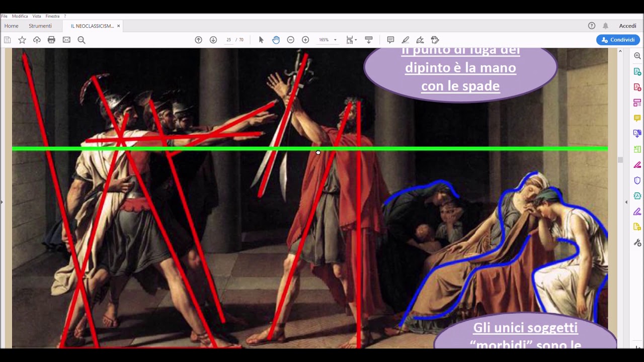This screenshot has height=362, width=644.
Task: Open the pink Redact tool in right pane
Action: [x=637, y=165]
